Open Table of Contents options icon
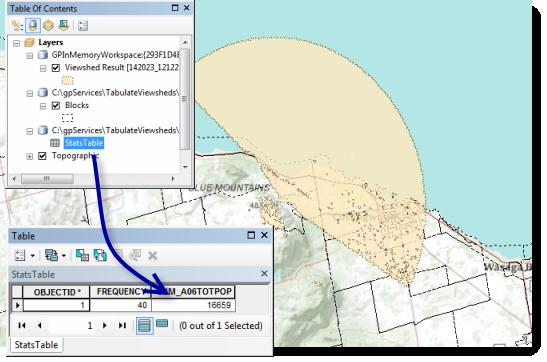Screen dimensions: 547x362 (83, 26)
